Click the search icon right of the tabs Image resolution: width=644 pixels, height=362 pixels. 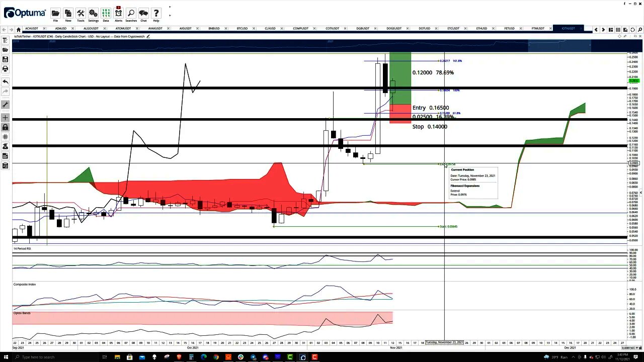(x=639, y=30)
